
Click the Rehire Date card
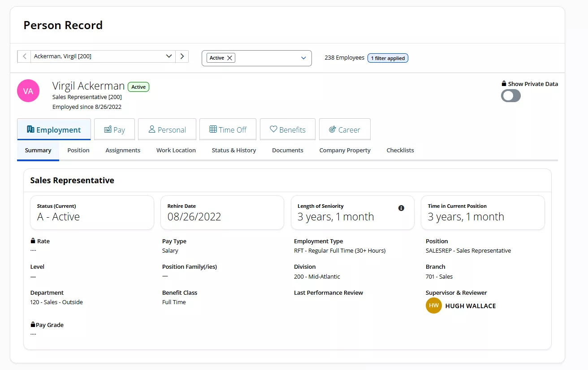point(222,212)
